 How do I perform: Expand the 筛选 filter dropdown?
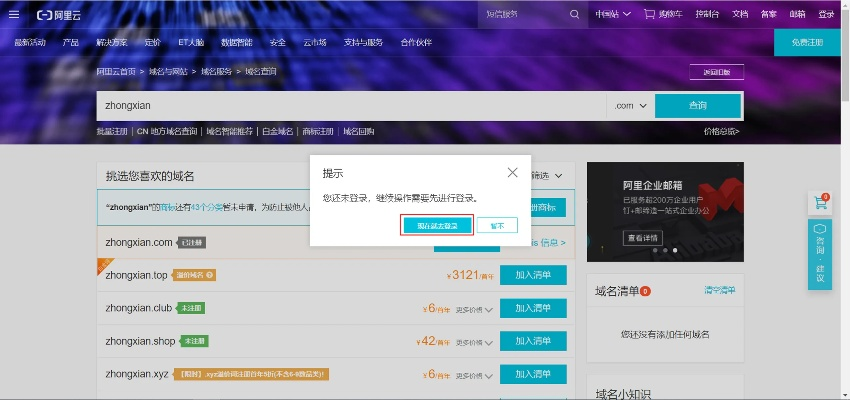[x=548, y=176]
